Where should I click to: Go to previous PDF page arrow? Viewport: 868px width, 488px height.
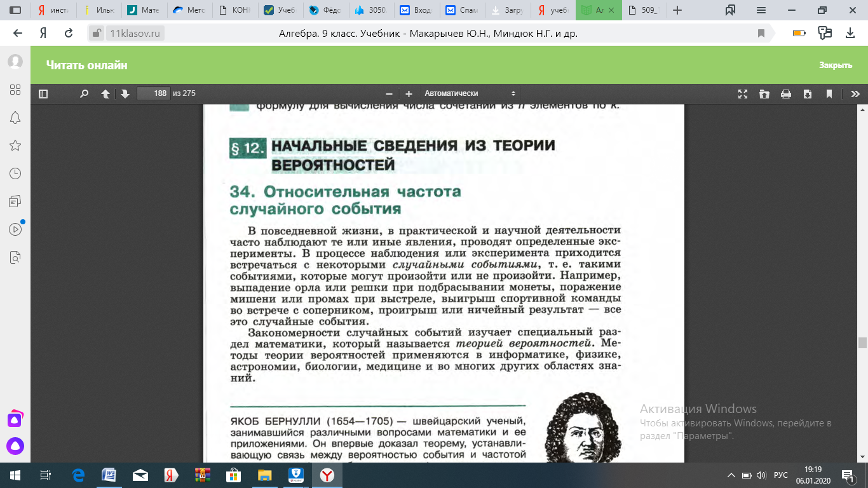[x=105, y=94]
